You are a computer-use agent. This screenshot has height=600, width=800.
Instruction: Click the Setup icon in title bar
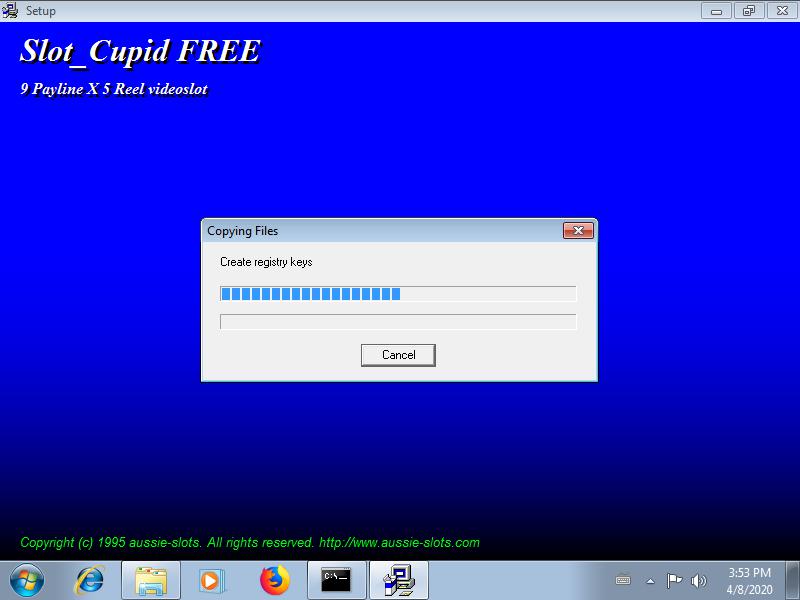10,10
